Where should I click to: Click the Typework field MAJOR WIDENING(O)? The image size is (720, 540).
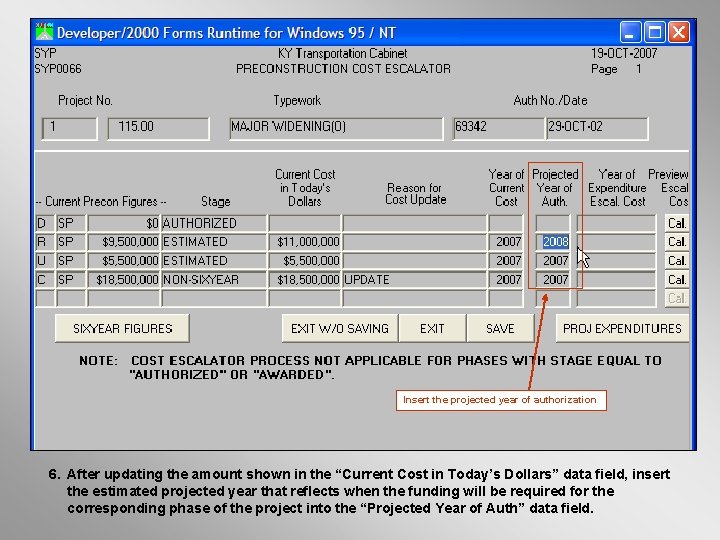pyautogui.click(x=336, y=128)
